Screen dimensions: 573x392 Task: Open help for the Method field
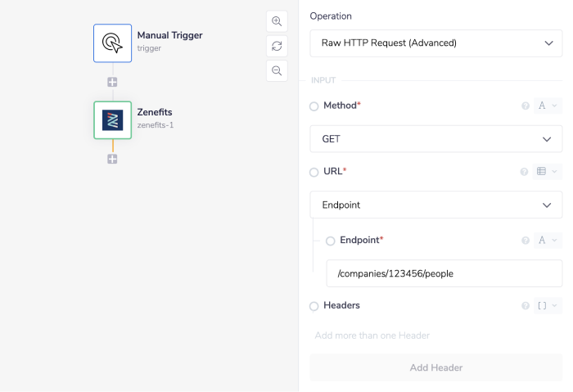[x=525, y=106]
